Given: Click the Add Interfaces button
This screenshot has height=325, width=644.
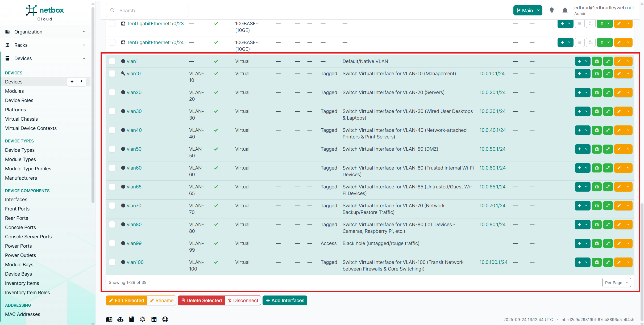Looking at the screenshot, I should tap(285, 301).
